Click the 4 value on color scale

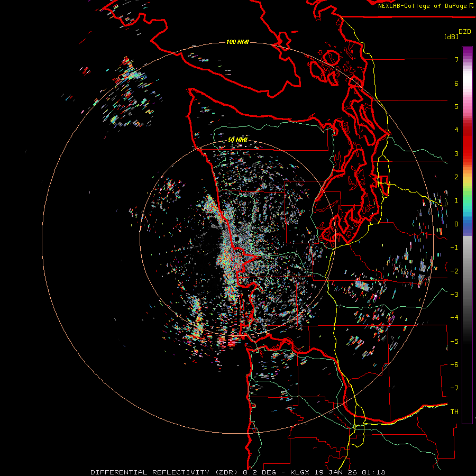tap(456, 130)
